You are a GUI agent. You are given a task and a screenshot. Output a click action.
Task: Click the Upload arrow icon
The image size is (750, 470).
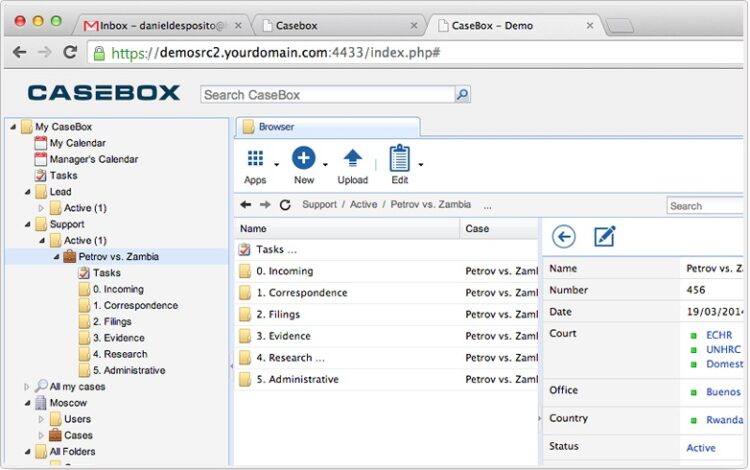tap(353, 158)
